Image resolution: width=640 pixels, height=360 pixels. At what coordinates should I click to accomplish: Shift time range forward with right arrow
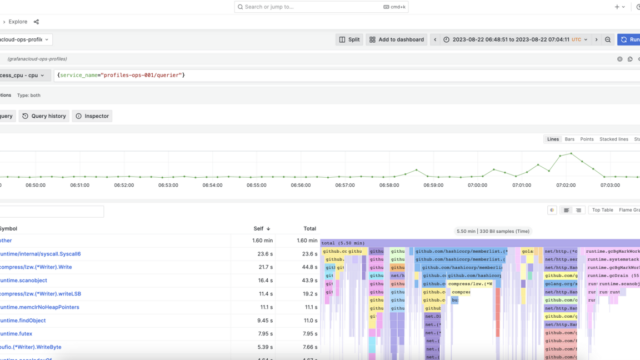point(596,40)
